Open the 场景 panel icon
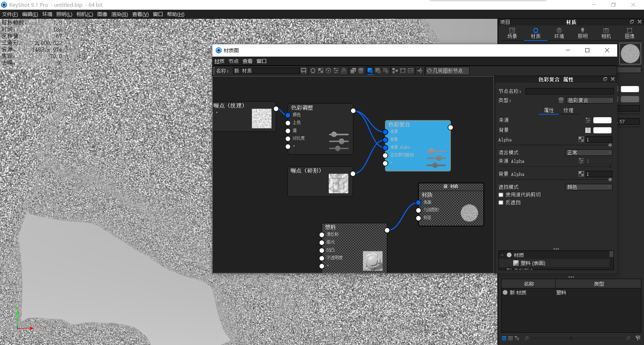The height and width of the screenshot is (345, 644). pyautogui.click(x=512, y=32)
